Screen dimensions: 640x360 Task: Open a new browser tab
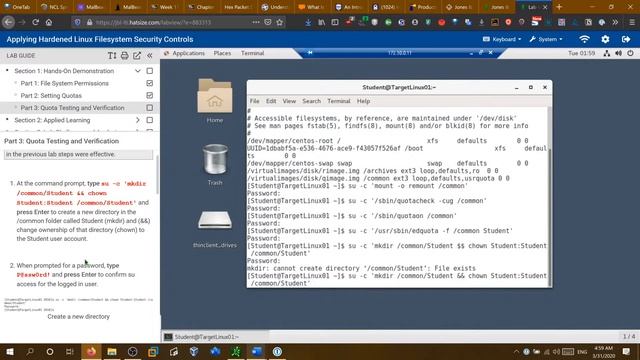(x=559, y=7)
